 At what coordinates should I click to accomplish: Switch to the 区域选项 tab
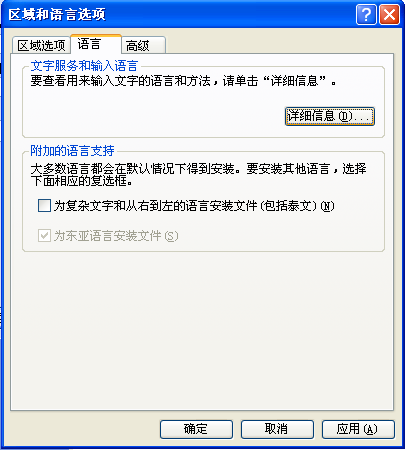coord(41,45)
